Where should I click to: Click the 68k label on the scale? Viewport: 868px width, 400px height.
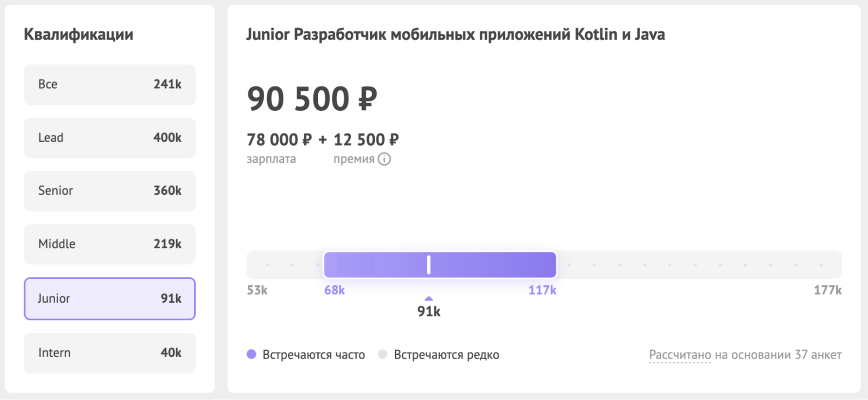[x=334, y=290]
